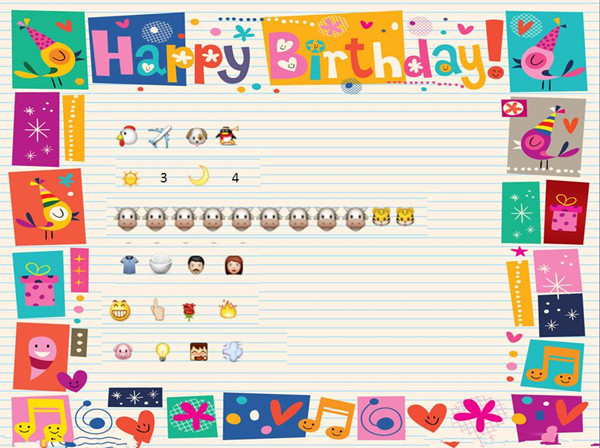Select the final tiger emoji in the row

tap(405, 217)
